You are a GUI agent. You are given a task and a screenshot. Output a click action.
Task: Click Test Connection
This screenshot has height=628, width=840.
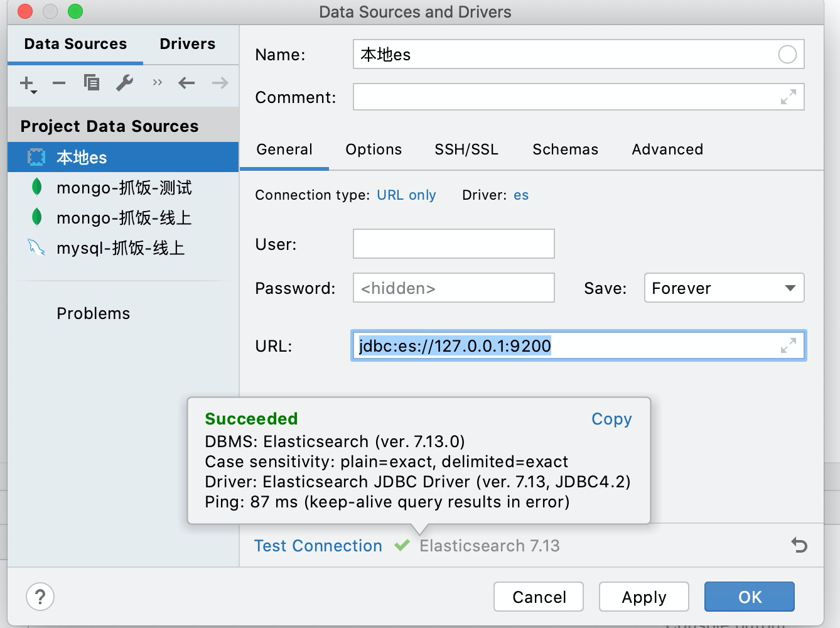click(x=318, y=546)
